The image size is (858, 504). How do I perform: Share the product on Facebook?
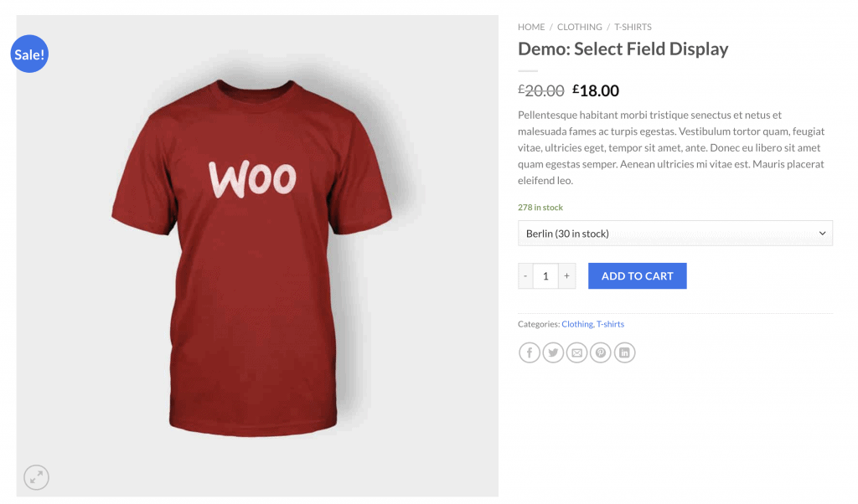pyautogui.click(x=530, y=352)
